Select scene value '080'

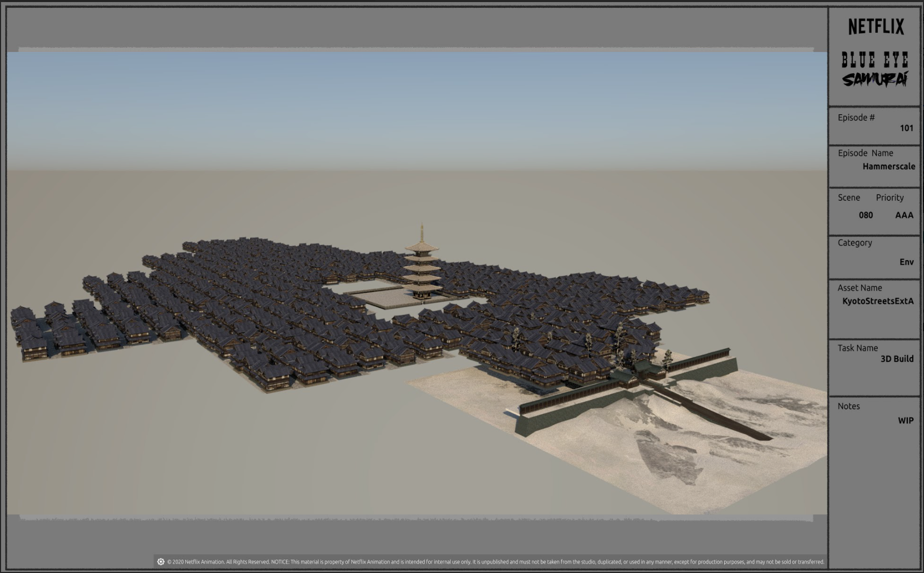tap(865, 215)
